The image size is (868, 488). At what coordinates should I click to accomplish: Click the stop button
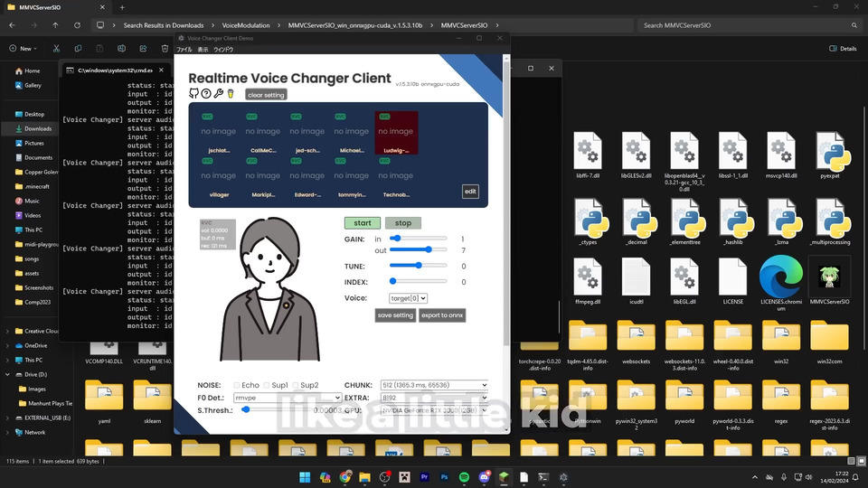click(403, 223)
